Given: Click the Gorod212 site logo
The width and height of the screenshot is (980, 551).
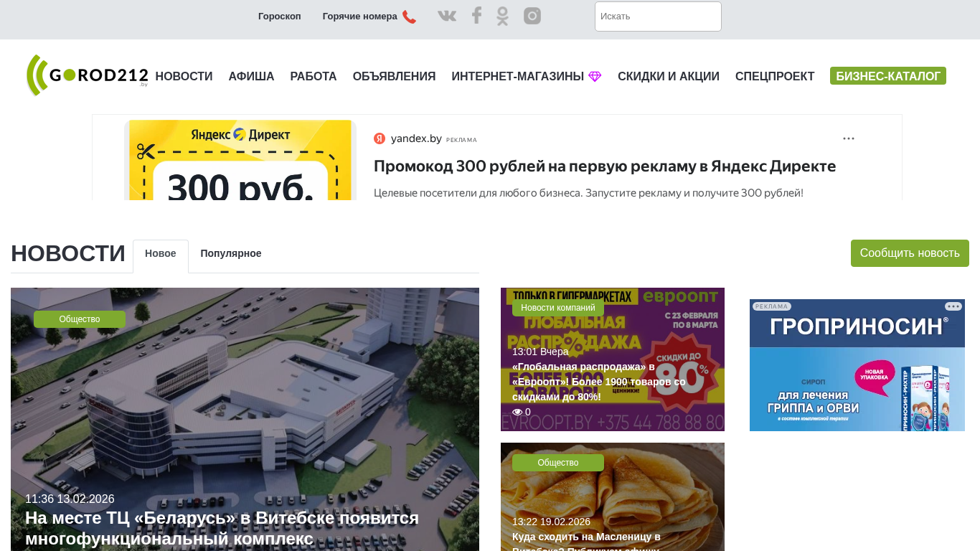Looking at the screenshot, I should [x=88, y=75].
